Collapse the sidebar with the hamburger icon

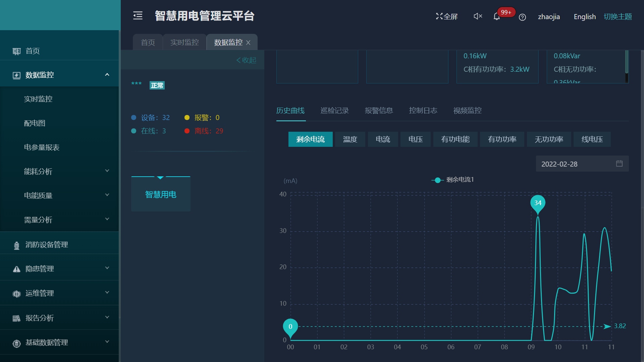tap(138, 16)
